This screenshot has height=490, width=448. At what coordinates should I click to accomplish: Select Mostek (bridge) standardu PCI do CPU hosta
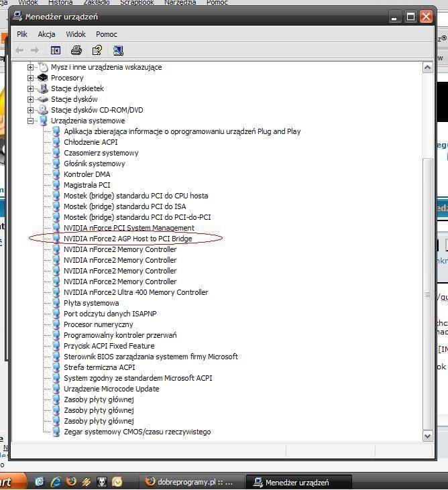pyautogui.click(x=135, y=196)
